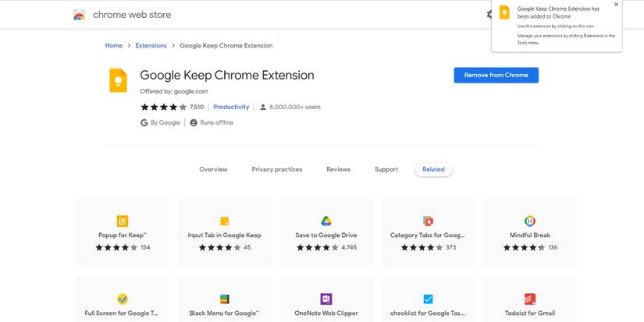The height and width of the screenshot is (322, 644).
Task: Switch to the Reviews tab
Action: coord(338,169)
